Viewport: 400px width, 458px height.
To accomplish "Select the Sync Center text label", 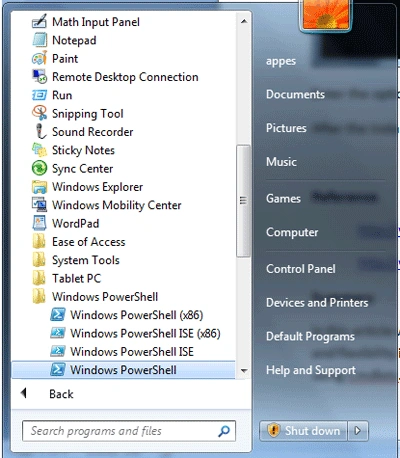I will (x=82, y=169).
